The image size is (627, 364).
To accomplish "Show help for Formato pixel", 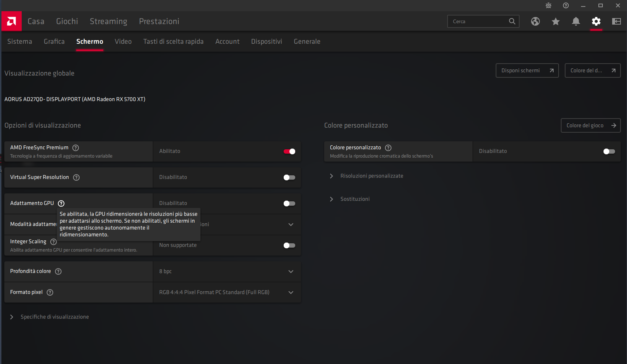I will coord(50,292).
